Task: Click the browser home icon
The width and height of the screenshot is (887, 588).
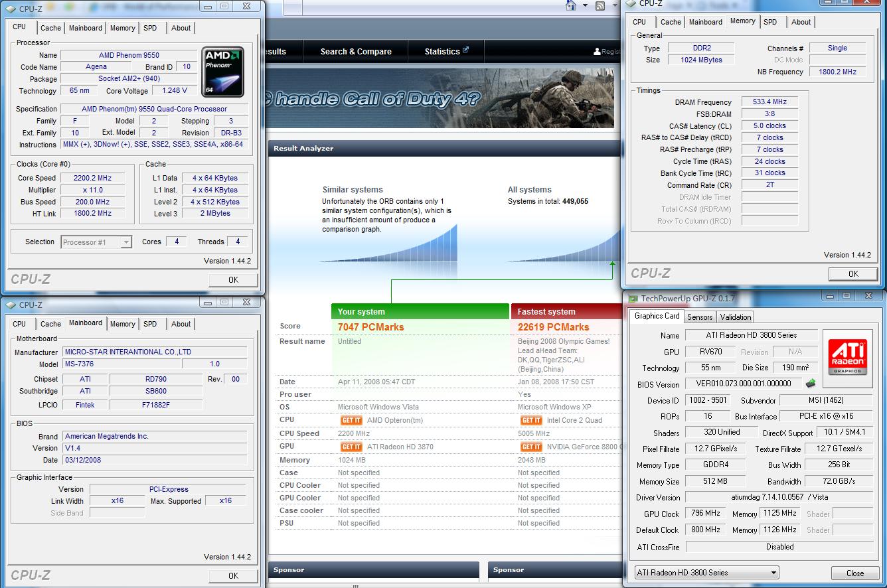Action: point(571,5)
